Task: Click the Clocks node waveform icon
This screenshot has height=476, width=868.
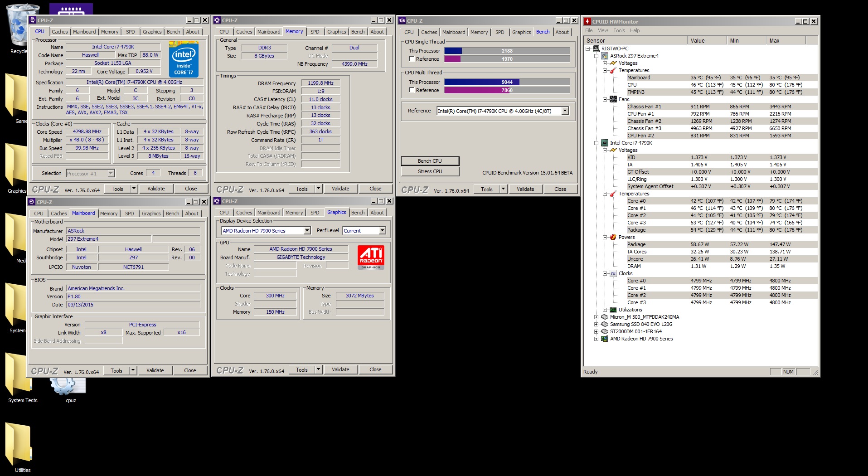Action: click(613, 273)
